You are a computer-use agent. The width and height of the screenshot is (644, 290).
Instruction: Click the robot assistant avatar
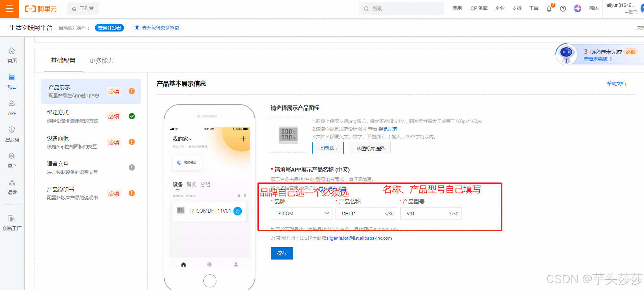coord(566,54)
